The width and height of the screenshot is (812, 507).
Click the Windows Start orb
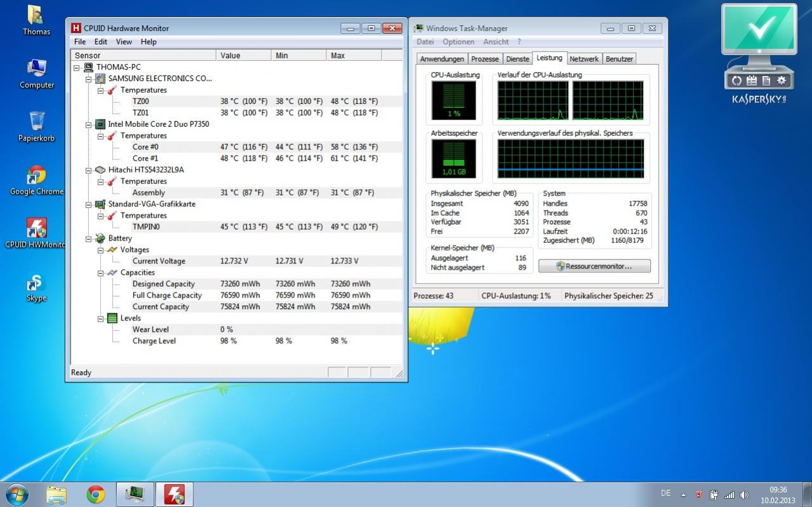pos(17,494)
